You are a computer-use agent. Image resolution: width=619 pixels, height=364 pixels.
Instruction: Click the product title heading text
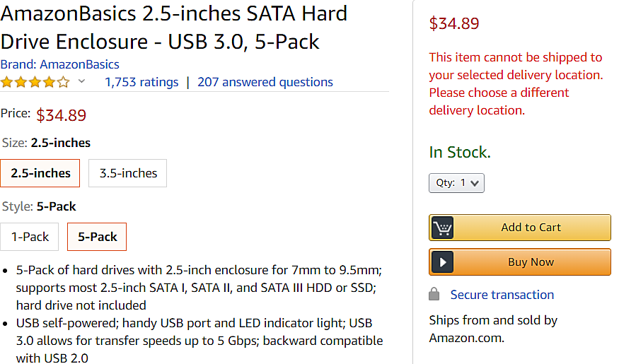(174, 27)
